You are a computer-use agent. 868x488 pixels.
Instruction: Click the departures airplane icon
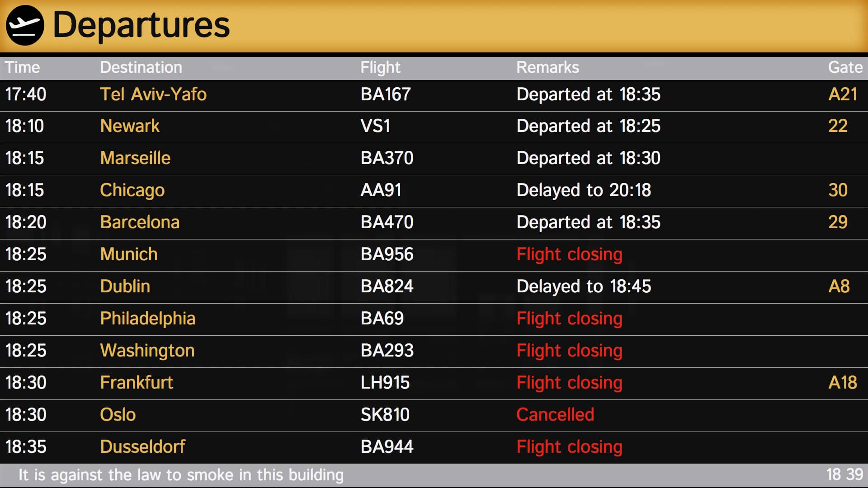pos(25,25)
